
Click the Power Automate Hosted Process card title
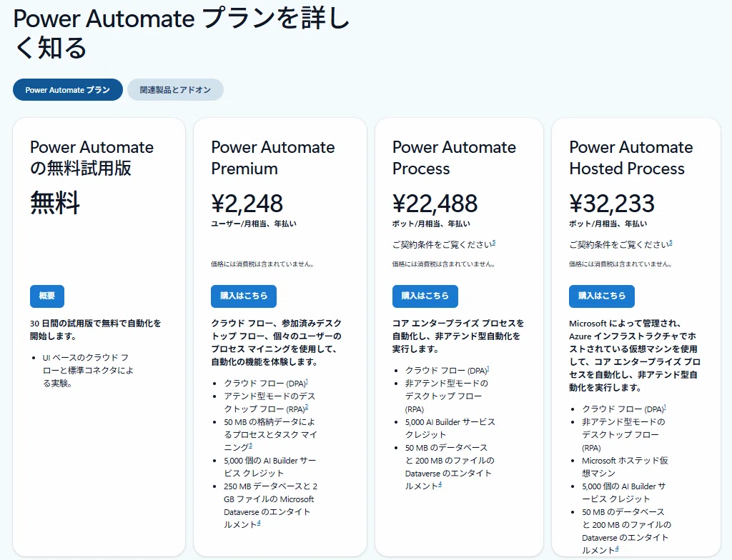point(631,158)
